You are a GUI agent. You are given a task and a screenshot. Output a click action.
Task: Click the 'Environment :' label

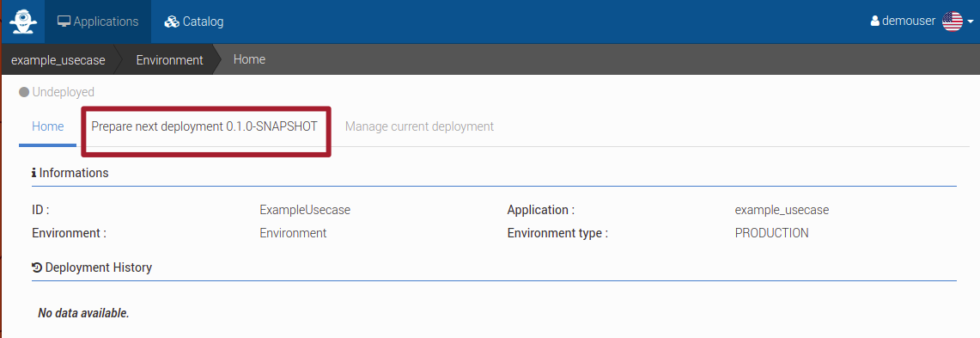pyautogui.click(x=69, y=233)
